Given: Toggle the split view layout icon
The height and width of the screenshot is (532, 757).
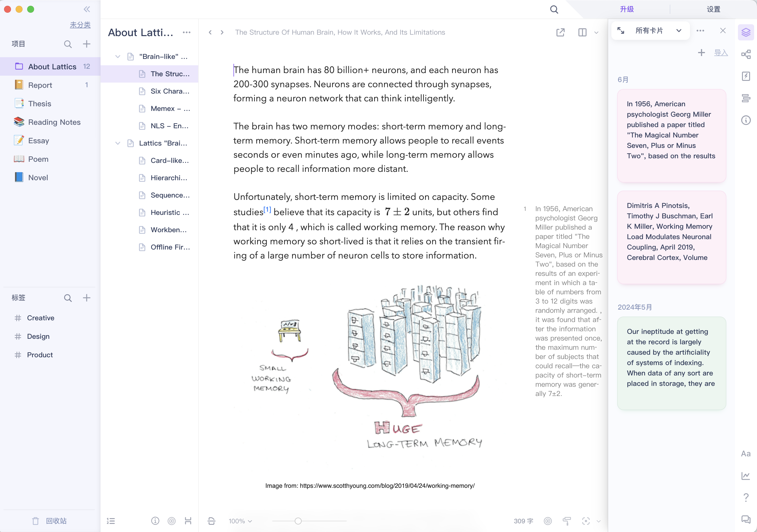Looking at the screenshot, I should 582,32.
